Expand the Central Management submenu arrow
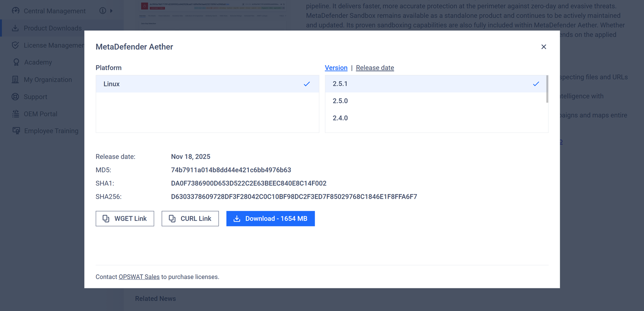This screenshot has width=644, height=311. 111,11
